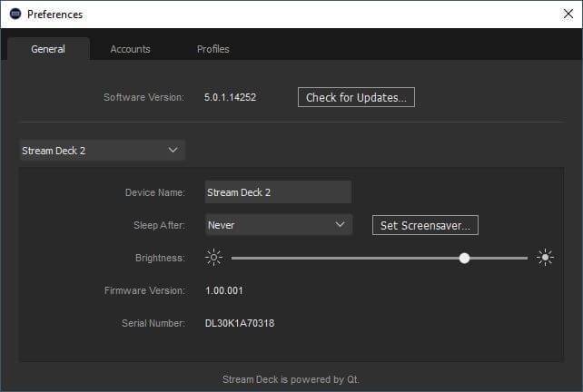
Task: Click the firmware version 1.00.001 value
Action: click(223, 290)
